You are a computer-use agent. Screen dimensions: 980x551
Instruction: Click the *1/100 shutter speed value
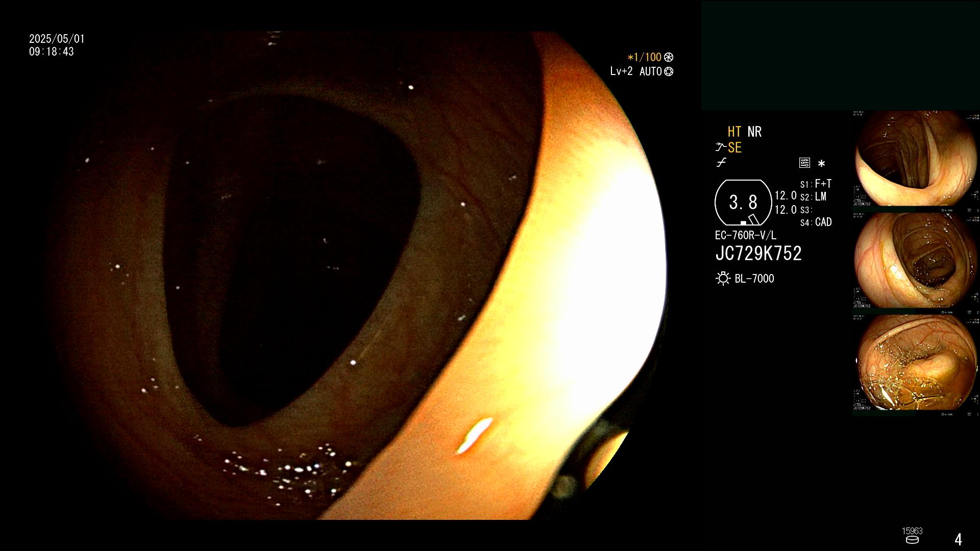pos(644,57)
